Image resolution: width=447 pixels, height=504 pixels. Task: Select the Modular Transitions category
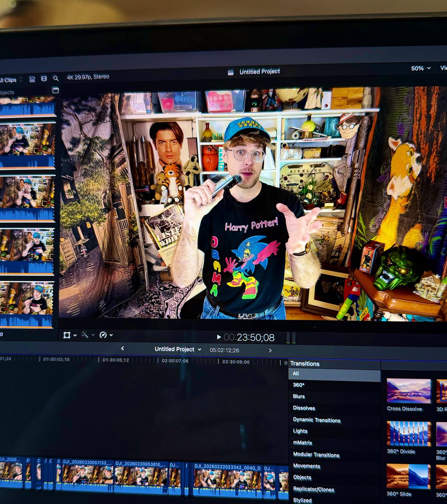pos(334,454)
